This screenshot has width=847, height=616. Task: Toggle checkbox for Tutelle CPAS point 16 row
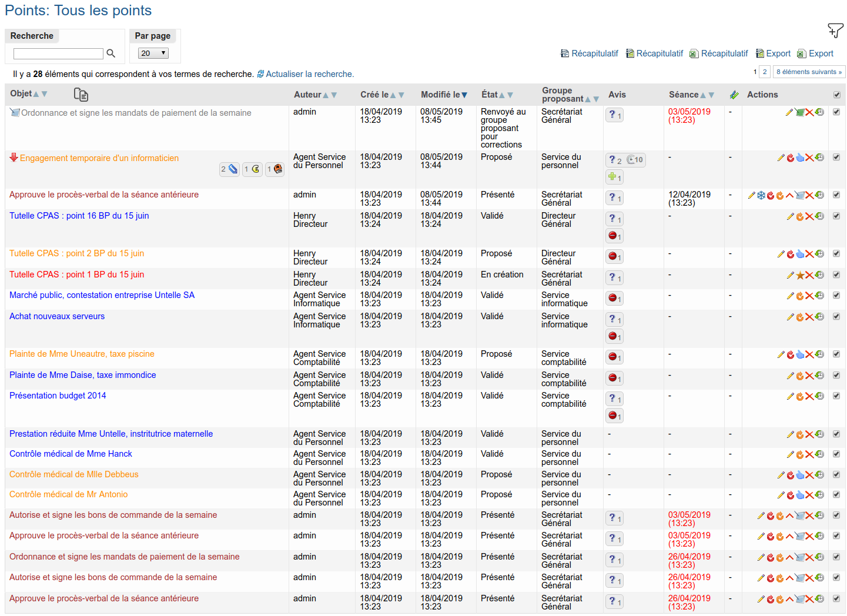(836, 216)
